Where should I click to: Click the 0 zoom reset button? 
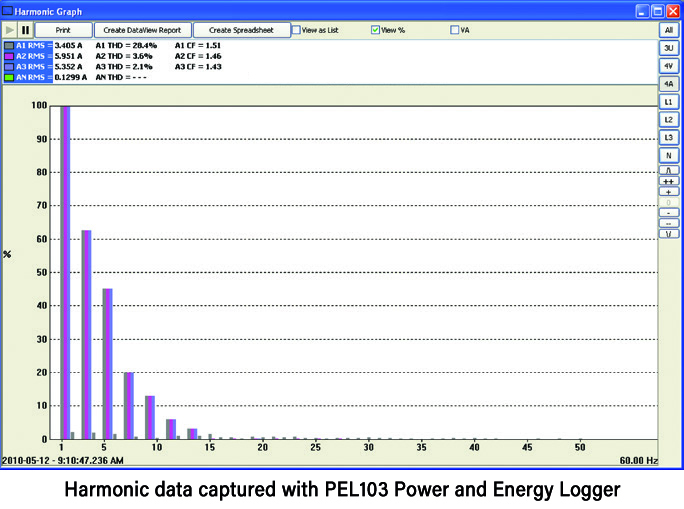point(669,202)
